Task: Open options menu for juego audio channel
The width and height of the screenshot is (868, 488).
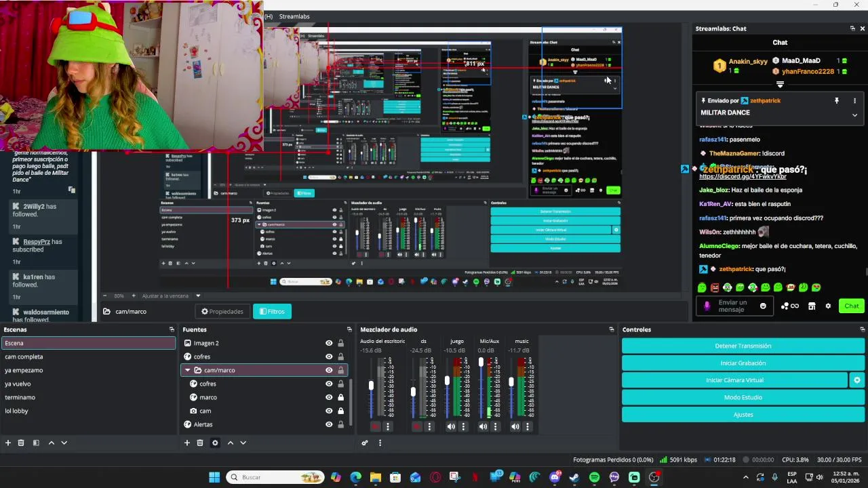Action: click(x=463, y=426)
